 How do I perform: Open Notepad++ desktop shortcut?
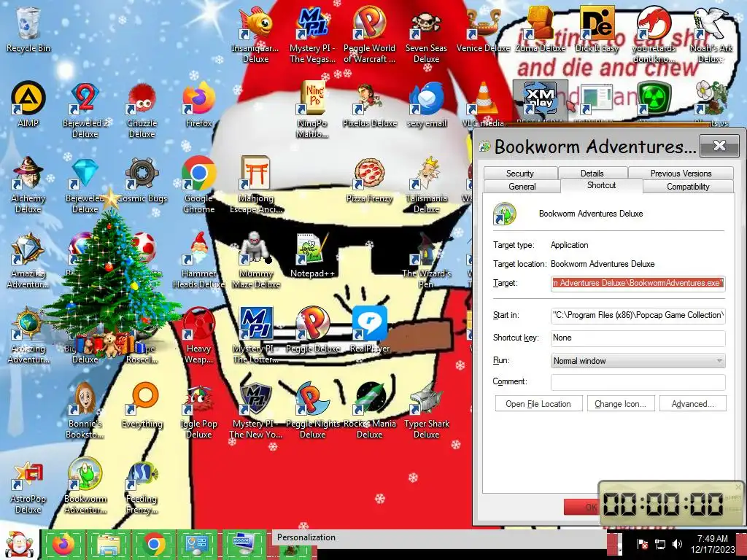pyautogui.click(x=312, y=255)
